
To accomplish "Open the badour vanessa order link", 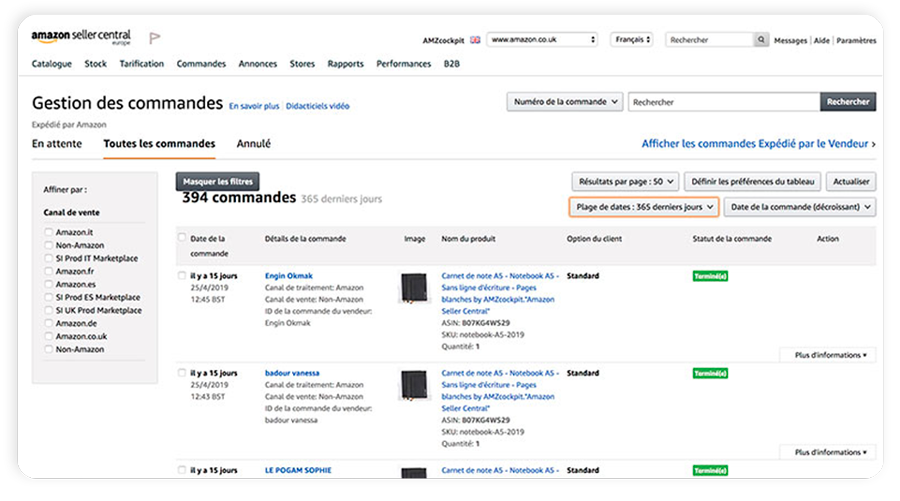I will coord(292,373).
